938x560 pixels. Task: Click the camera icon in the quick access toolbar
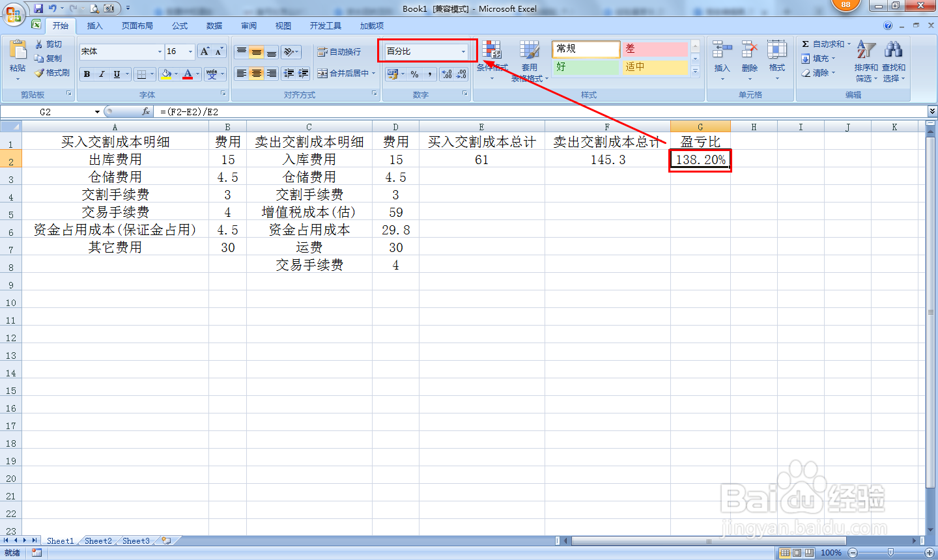point(109,8)
